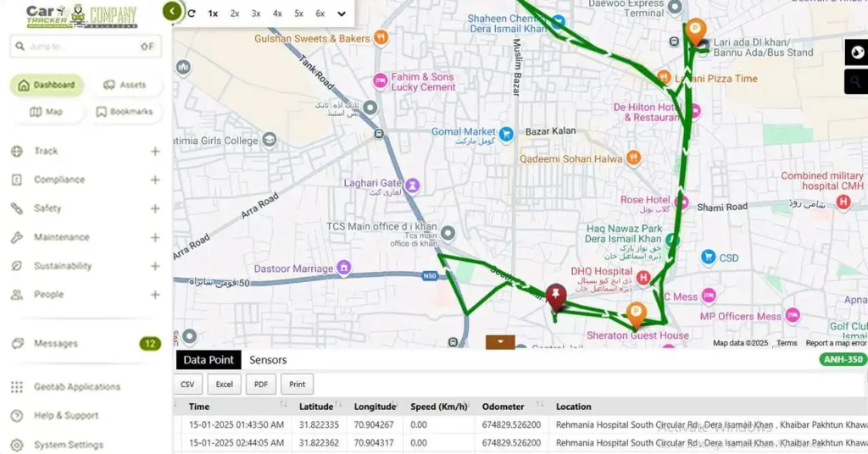Export table as CSV
868x454 pixels.
coord(187,385)
